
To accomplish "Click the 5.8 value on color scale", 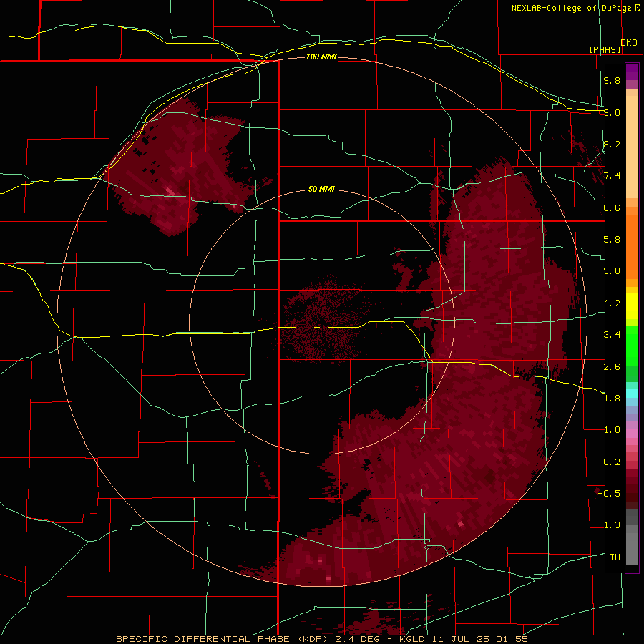I will [612, 240].
